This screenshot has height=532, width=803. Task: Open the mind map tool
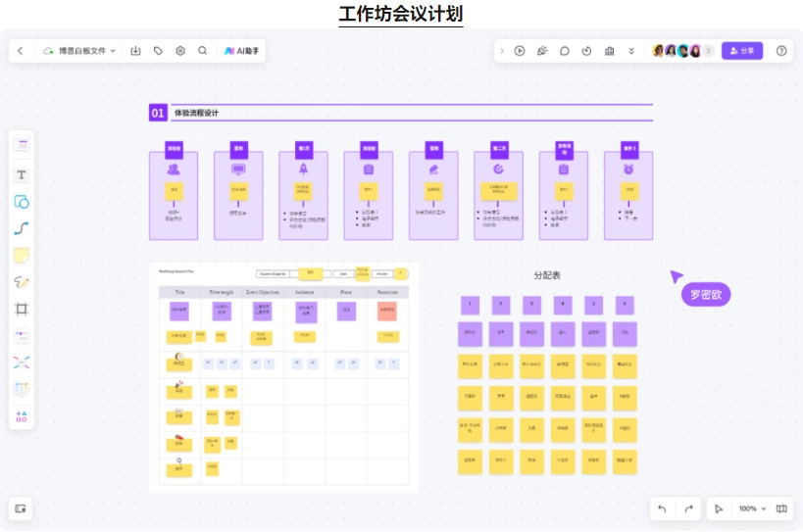pyautogui.click(x=22, y=363)
